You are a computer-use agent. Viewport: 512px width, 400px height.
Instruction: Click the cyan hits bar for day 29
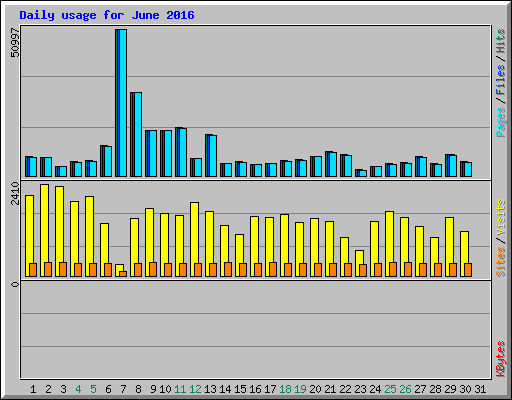453,166
